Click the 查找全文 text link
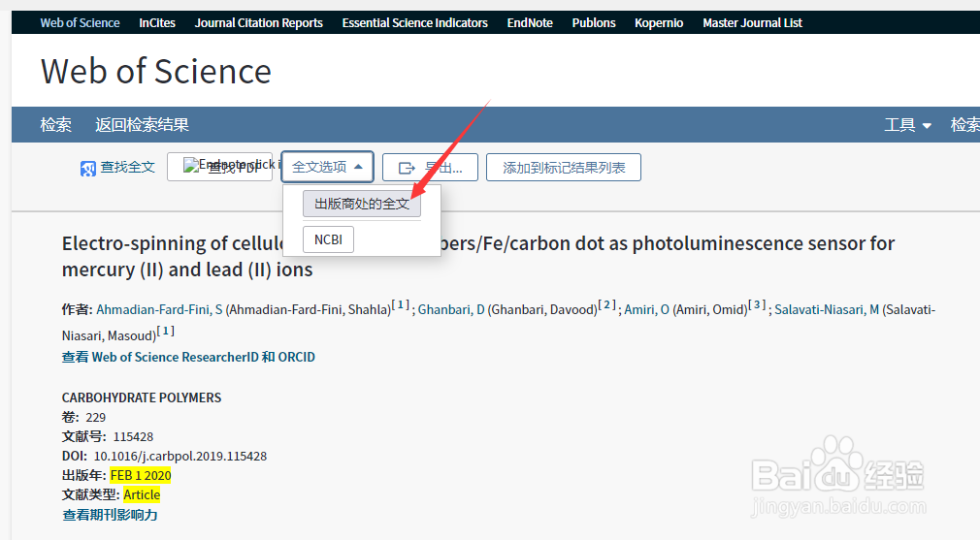The width and height of the screenshot is (980, 540). (x=127, y=168)
